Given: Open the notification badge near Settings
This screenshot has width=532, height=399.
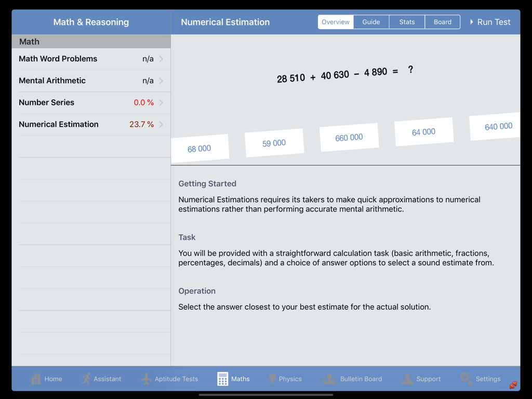Looking at the screenshot, I should (513, 385).
